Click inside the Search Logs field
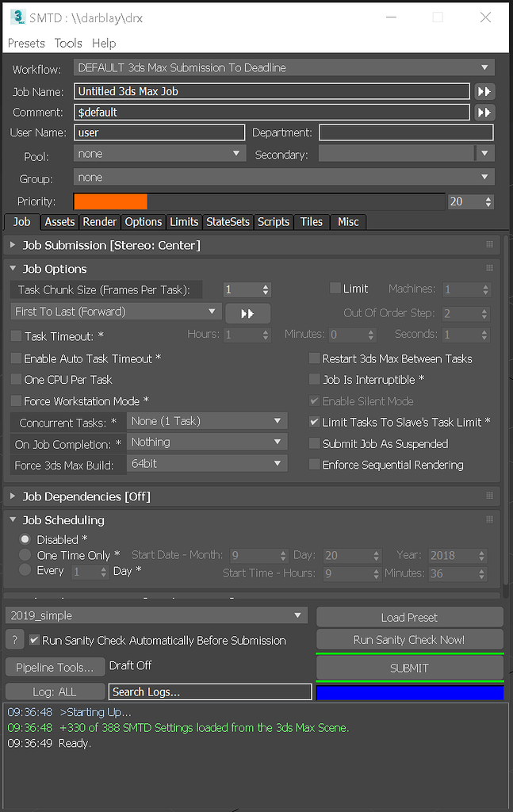This screenshot has height=812, width=513. [x=209, y=691]
